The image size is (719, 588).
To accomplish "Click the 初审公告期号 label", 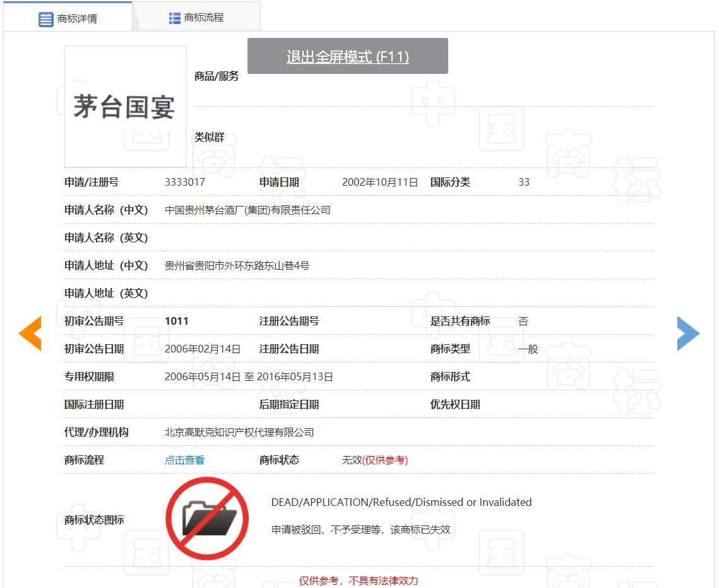I will coord(95,321).
